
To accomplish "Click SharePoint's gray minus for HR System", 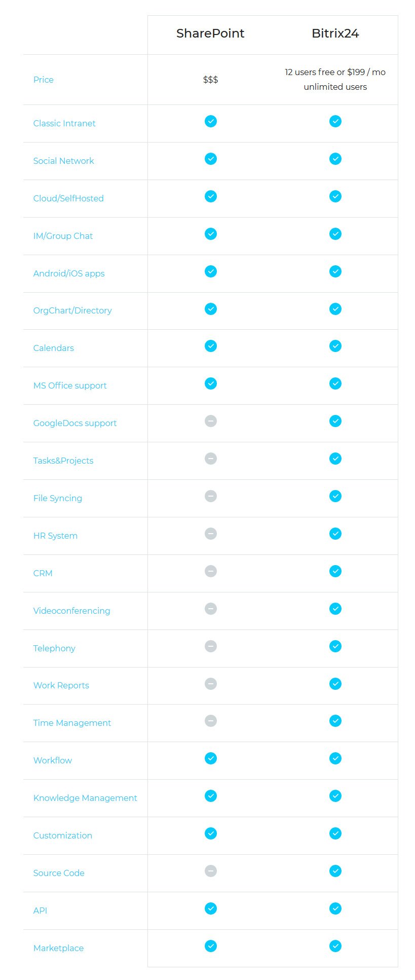I will click(x=211, y=534).
